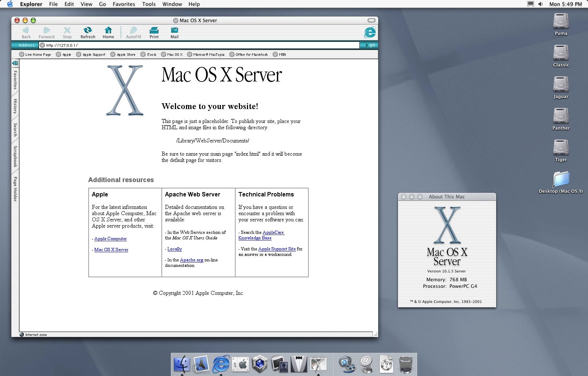Open the Help menu
The width and height of the screenshot is (588, 376).
pyautogui.click(x=194, y=4)
